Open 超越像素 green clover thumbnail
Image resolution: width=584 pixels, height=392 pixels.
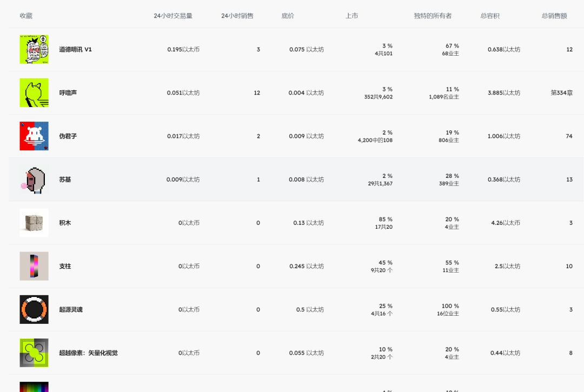(34, 353)
